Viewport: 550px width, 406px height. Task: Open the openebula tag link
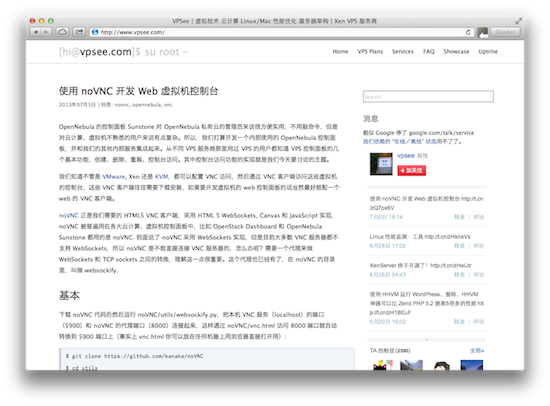point(147,105)
